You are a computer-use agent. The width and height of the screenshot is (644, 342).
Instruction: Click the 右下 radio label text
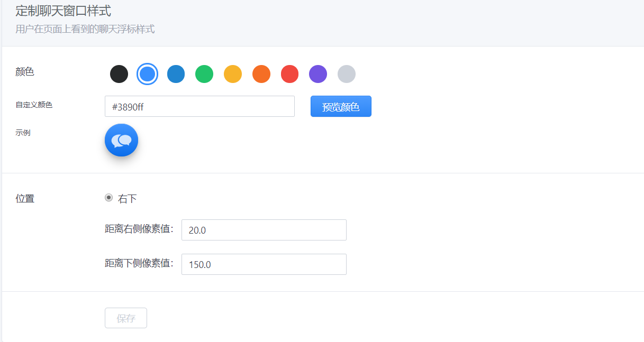click(128, 199)
